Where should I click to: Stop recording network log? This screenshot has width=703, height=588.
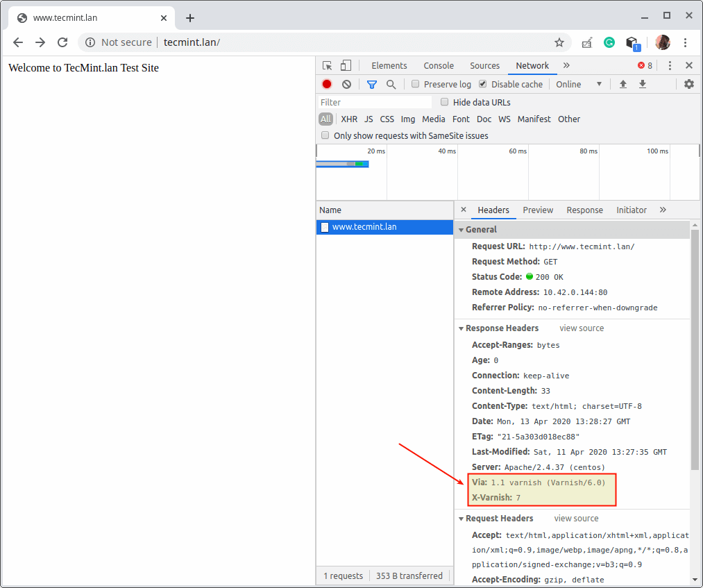[327, 84]
